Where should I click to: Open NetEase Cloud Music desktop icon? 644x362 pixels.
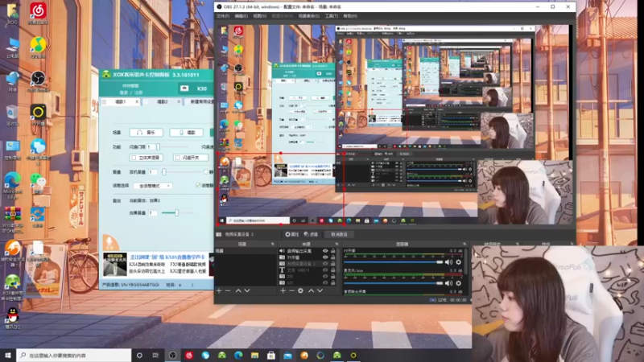click(38, 13)
